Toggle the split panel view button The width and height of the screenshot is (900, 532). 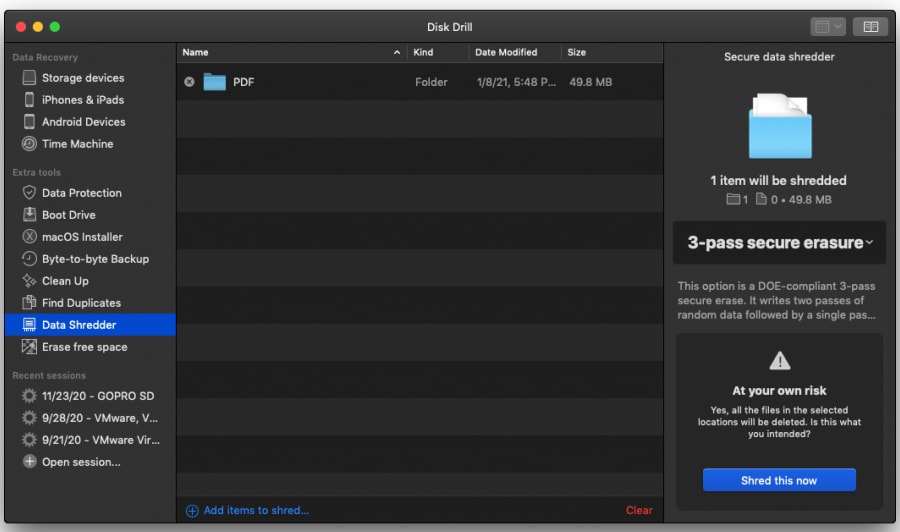click(870, 27)
